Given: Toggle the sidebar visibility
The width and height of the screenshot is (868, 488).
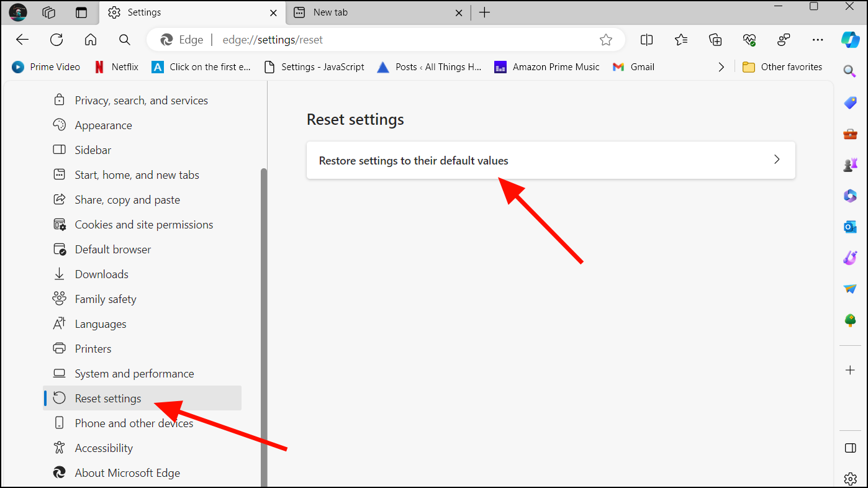Looking at the screenshot, I should tap(850, 448).
